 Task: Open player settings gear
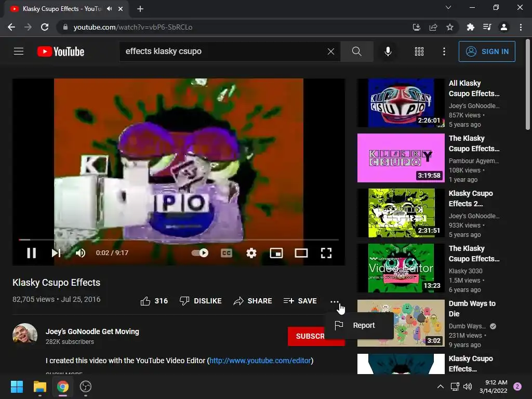[251, 253]
